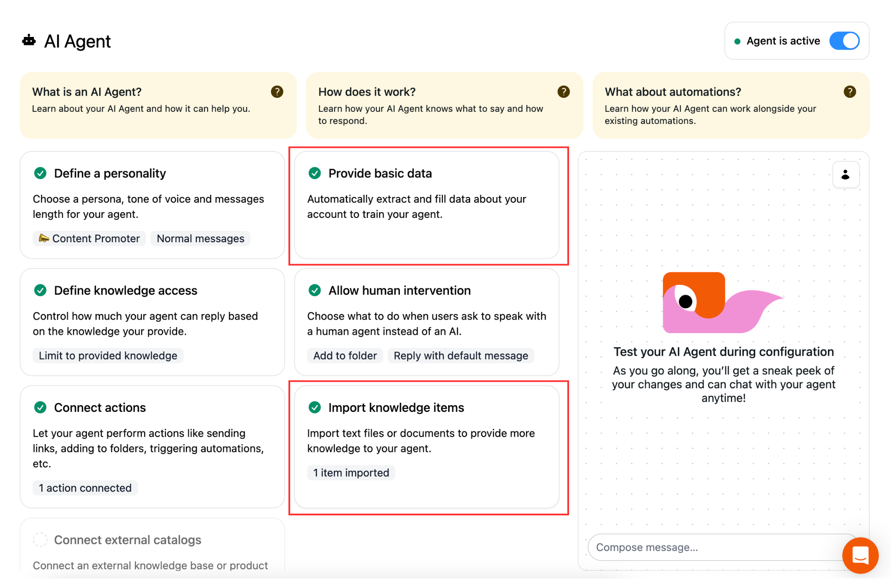Click checkmark next to 'Connect actions'
The height and width of the screenshot is (588, 891).
(x=40, y=408)
